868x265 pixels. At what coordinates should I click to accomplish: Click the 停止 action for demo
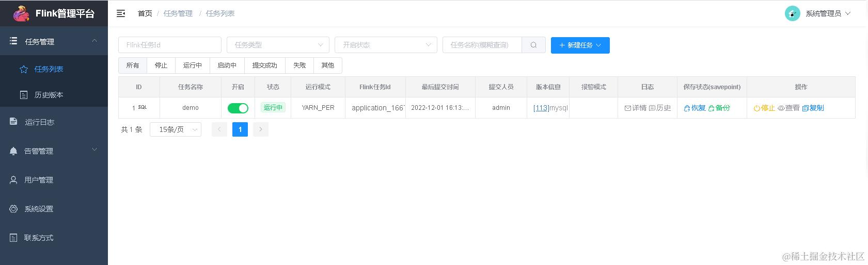click(764, 108)
